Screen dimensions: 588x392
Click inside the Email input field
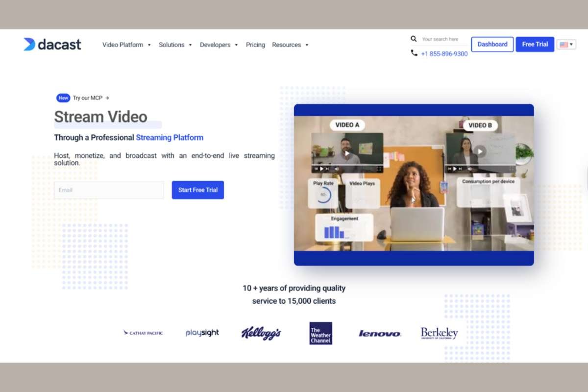(x=108, y=190)
